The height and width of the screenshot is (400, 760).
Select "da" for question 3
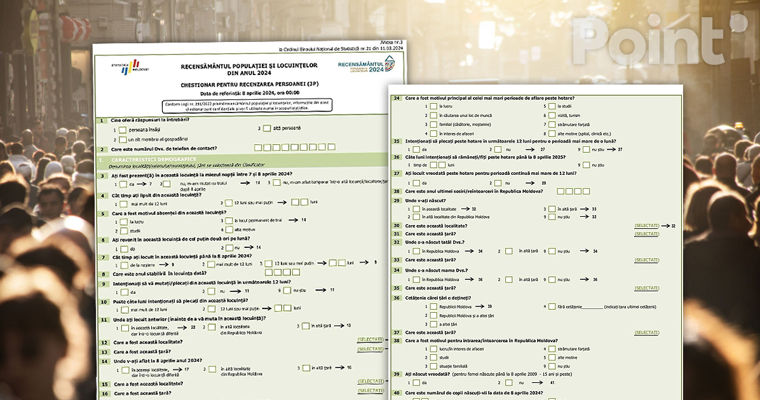(x=120, y=183)
